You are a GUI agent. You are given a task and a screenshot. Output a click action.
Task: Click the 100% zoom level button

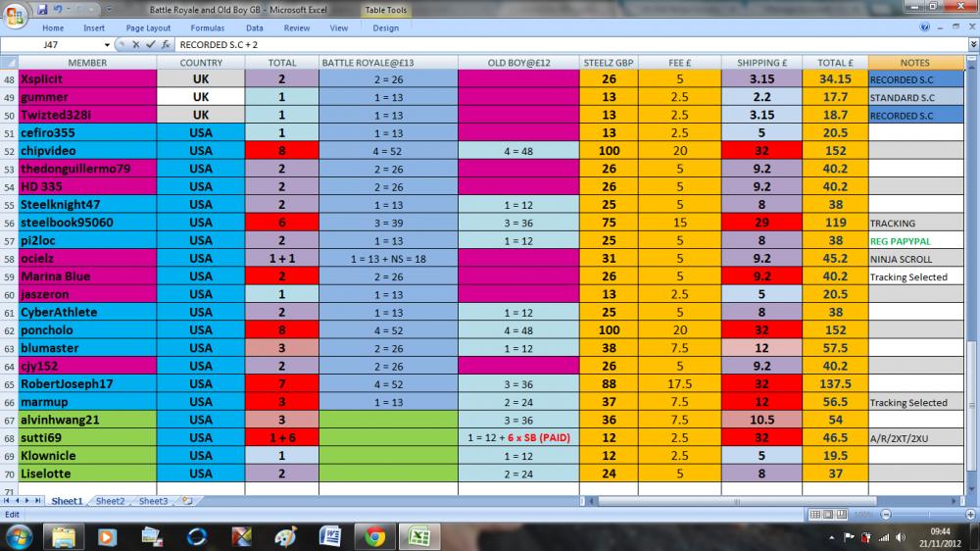tap(863, 514)
